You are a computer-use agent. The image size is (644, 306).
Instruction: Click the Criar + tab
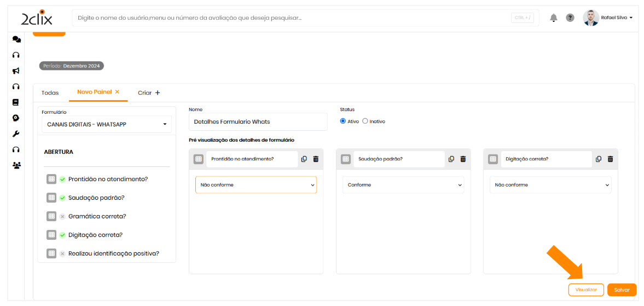click(x=149, y=93)
